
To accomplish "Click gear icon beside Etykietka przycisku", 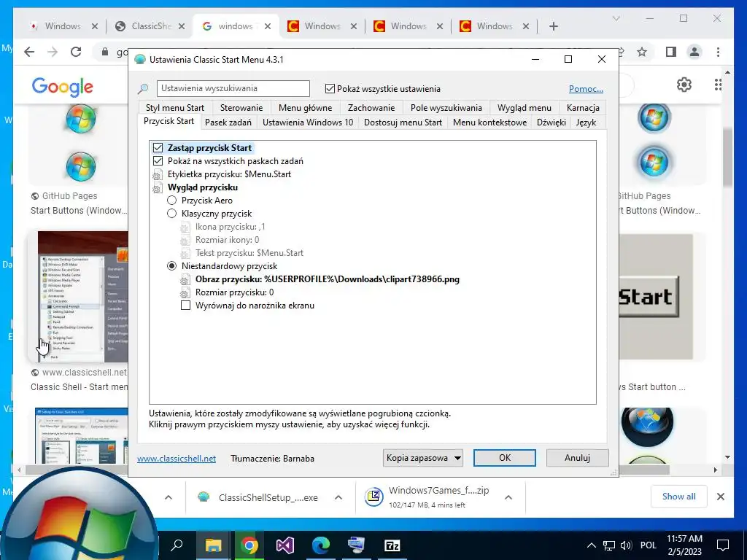I will [x=158, y=175].
